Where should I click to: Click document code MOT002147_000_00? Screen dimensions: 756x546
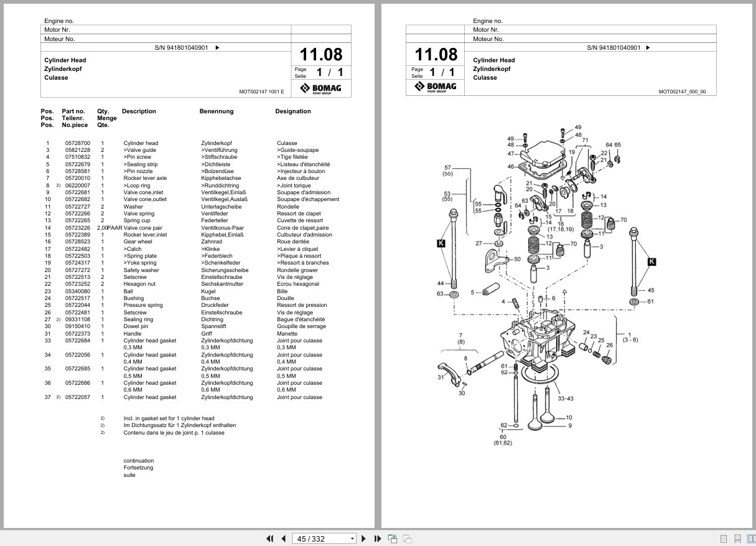683,92
